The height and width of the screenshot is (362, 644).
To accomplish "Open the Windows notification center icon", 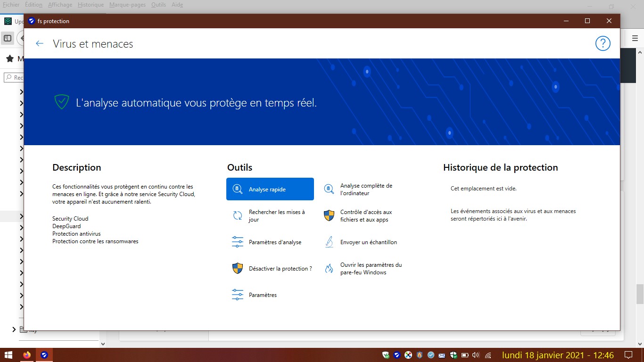I will tap(628, 355).
